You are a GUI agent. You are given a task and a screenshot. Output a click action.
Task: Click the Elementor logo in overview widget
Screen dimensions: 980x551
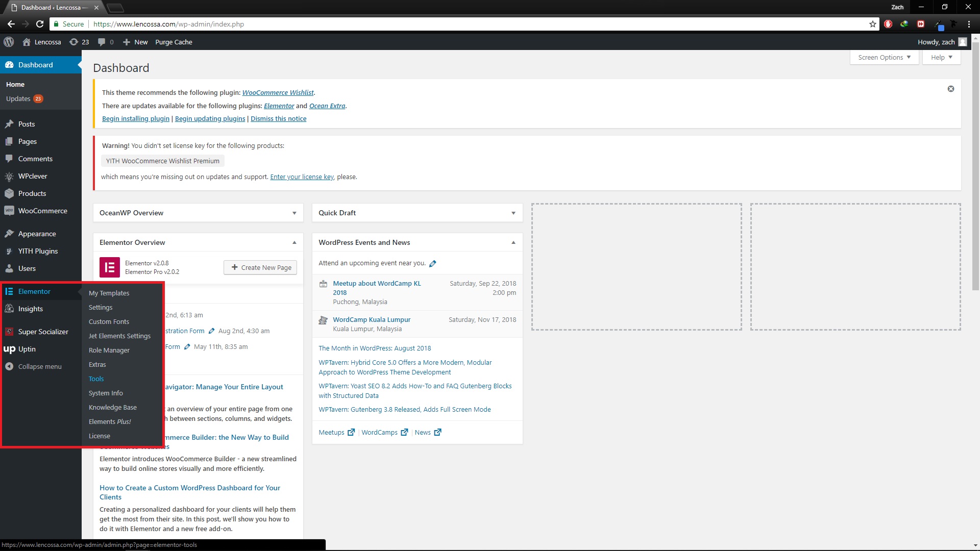pyautogui.click(x=109, y=267)
